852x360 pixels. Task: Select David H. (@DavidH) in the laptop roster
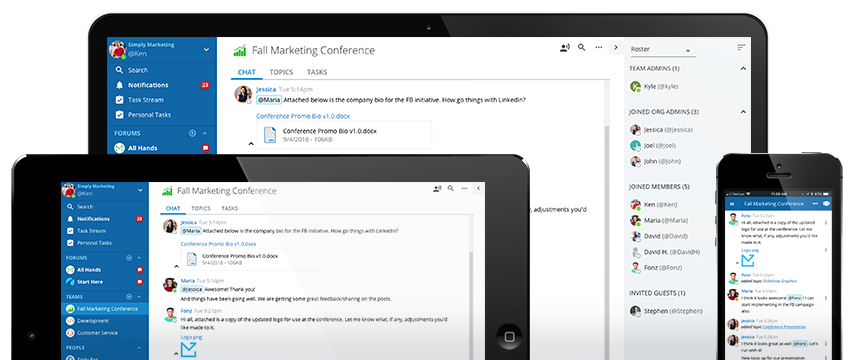pyautogui.click(x=665, y=252)
